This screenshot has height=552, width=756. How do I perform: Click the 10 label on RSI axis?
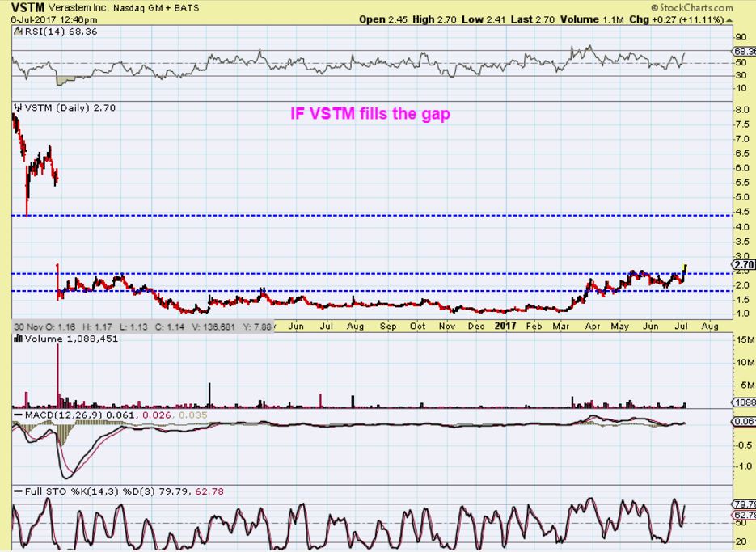[741, 88]
